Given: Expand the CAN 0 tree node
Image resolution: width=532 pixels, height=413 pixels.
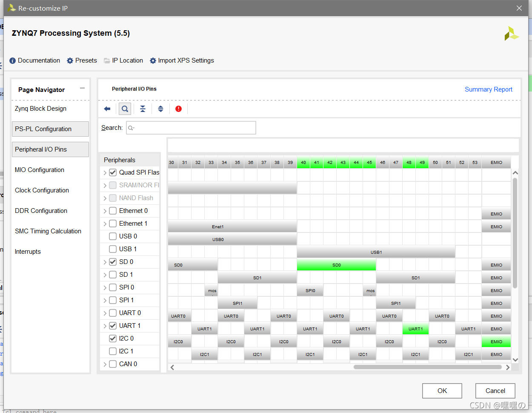Looking at the screenshot, I should pyautogui.click(x=105, y=364).
